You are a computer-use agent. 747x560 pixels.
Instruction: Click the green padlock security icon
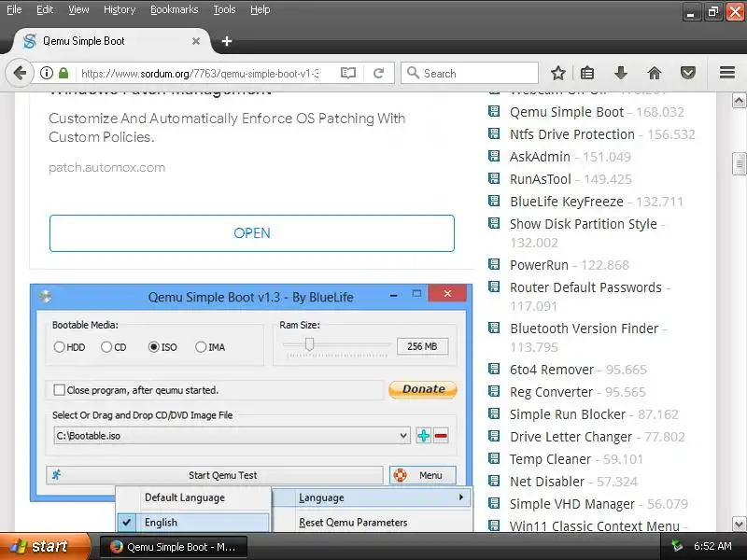[63, 74]
